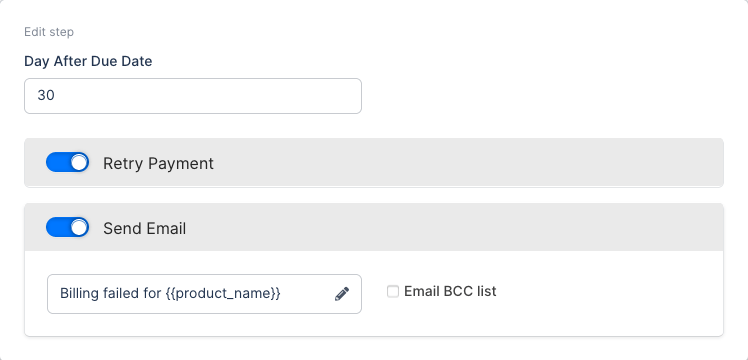Disable the Send Email switch
Screen dimensions: 748x360
(x=67, y=227)
